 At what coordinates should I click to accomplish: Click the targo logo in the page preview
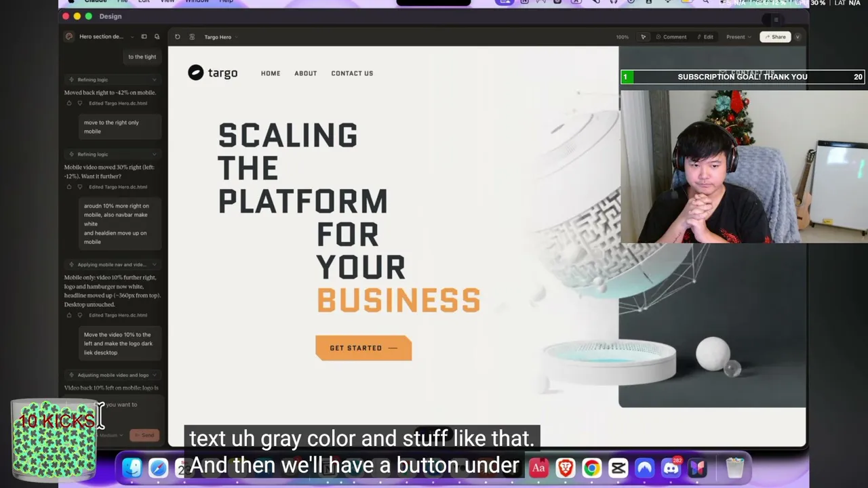213,73
